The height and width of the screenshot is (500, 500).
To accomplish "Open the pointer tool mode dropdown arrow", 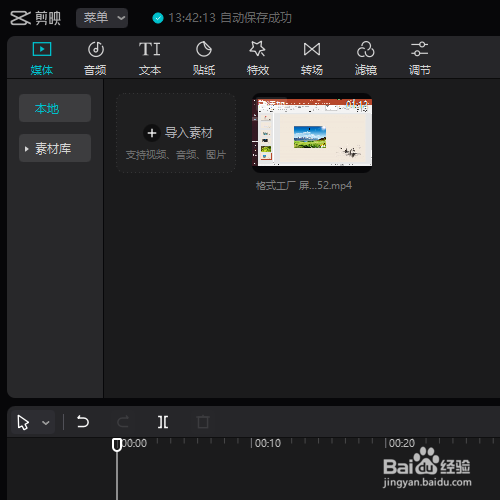I will coord(46,423).
